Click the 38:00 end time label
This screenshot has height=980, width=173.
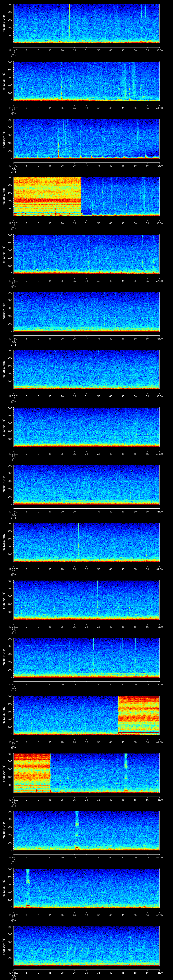160,511
